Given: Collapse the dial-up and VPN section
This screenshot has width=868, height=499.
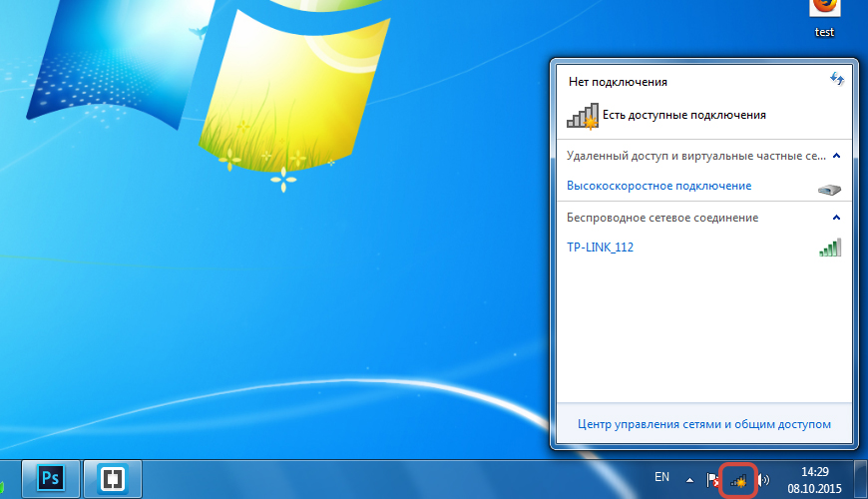Looking at the screenshot, I should [836, 156].
